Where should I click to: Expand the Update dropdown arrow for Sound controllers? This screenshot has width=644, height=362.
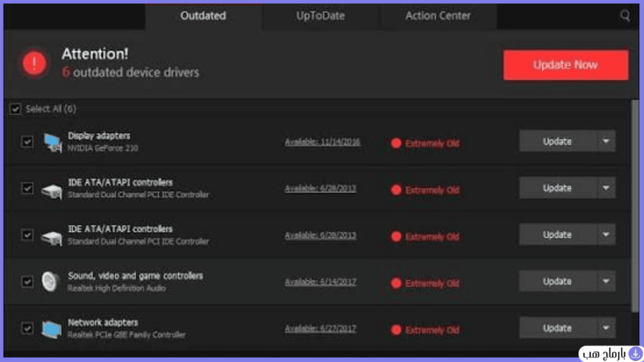(x=606, y=281)
